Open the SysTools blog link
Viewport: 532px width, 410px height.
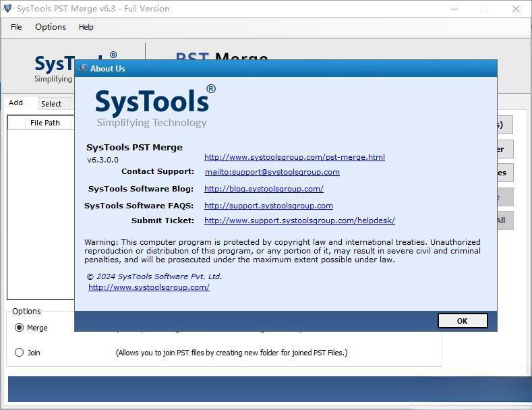click(x=264, y=189)
